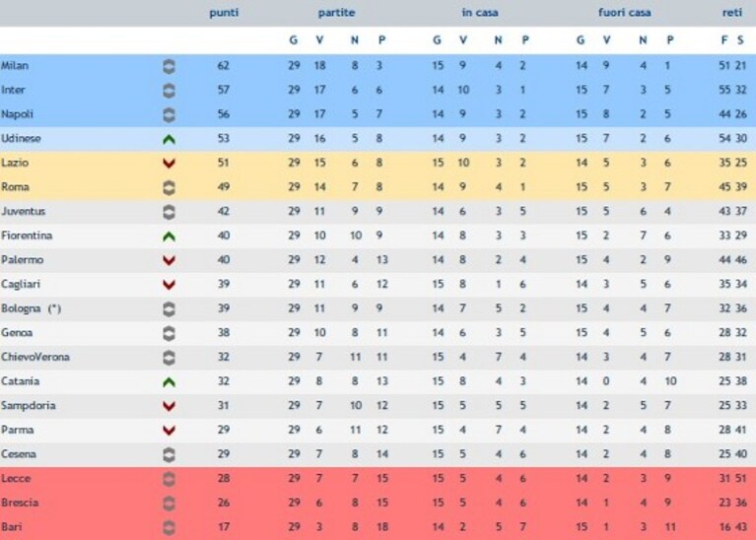The height and width of the screenshot is (540, 756).
Task: Click the red down arrow beside Palermo
Action: click(x=169, y=260)
